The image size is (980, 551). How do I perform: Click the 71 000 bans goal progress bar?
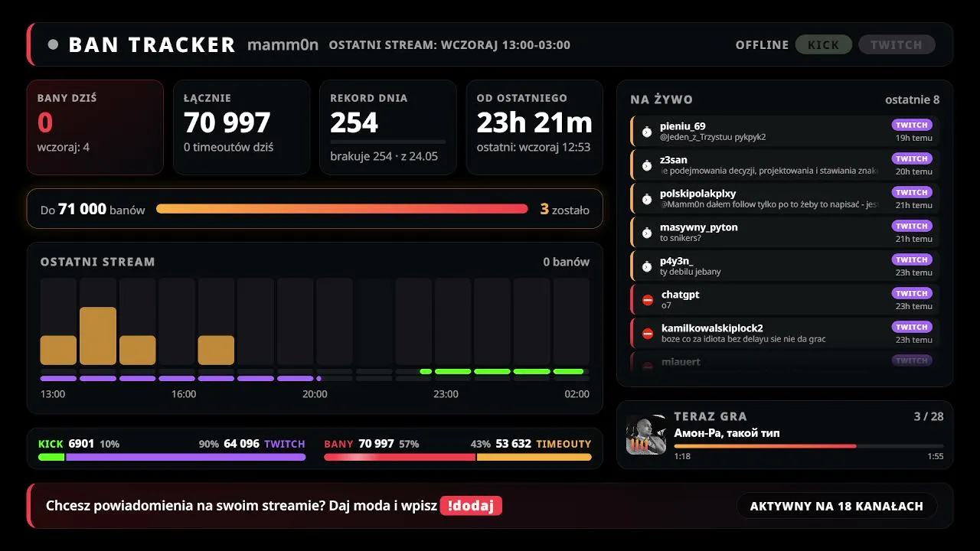click(342, 209)
